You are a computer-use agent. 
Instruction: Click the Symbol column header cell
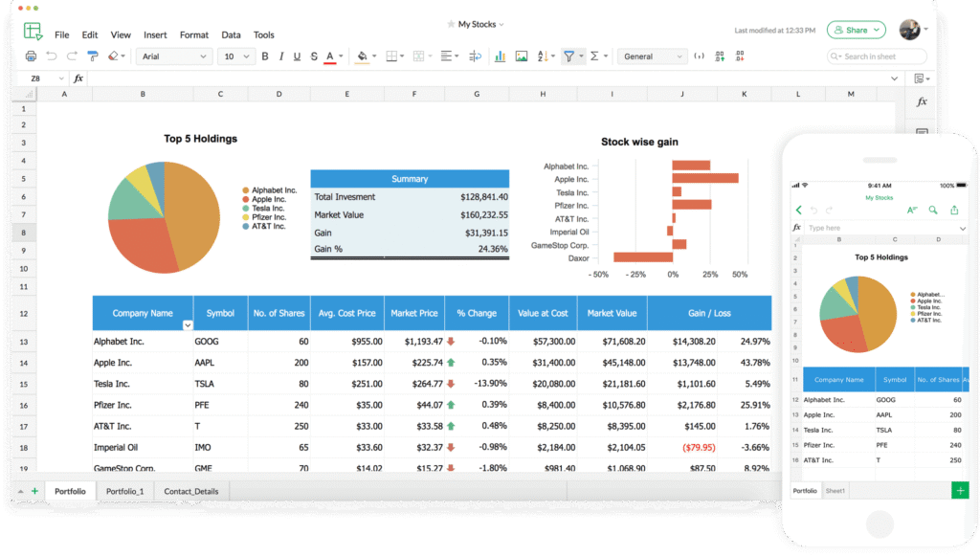[221, 313]
